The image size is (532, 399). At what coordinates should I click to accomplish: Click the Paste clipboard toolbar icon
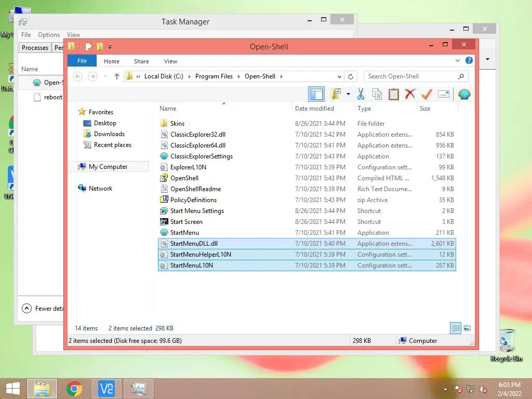click(394, 95)
